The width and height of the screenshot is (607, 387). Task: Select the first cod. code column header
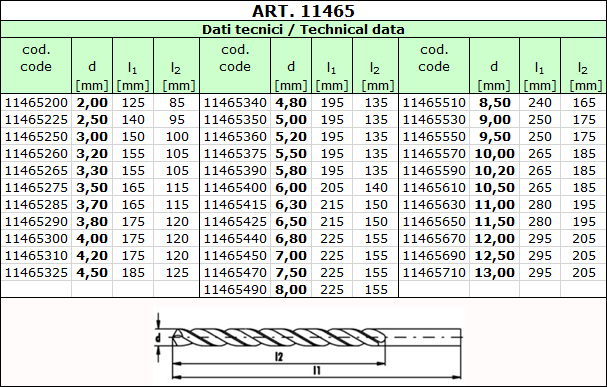click(36, 58)
